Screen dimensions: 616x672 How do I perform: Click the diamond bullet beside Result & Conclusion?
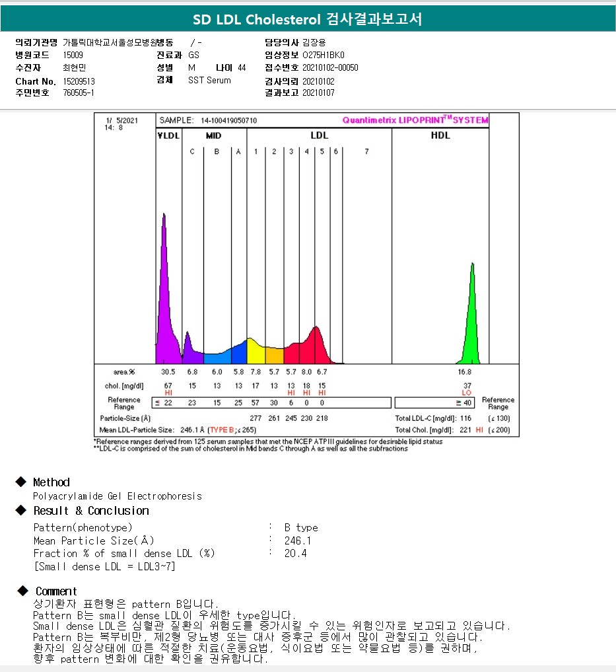coord(20,510)
